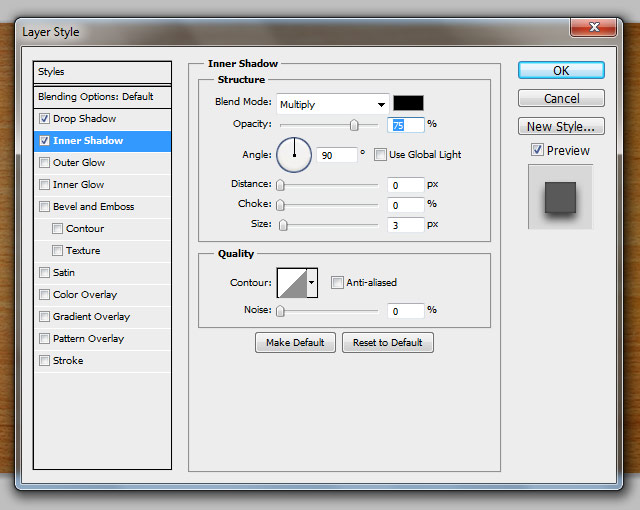Image resolution: width=640 pixels, height=510 pixels.
Task: Click the black shadow color swatch
Action: 408,103
